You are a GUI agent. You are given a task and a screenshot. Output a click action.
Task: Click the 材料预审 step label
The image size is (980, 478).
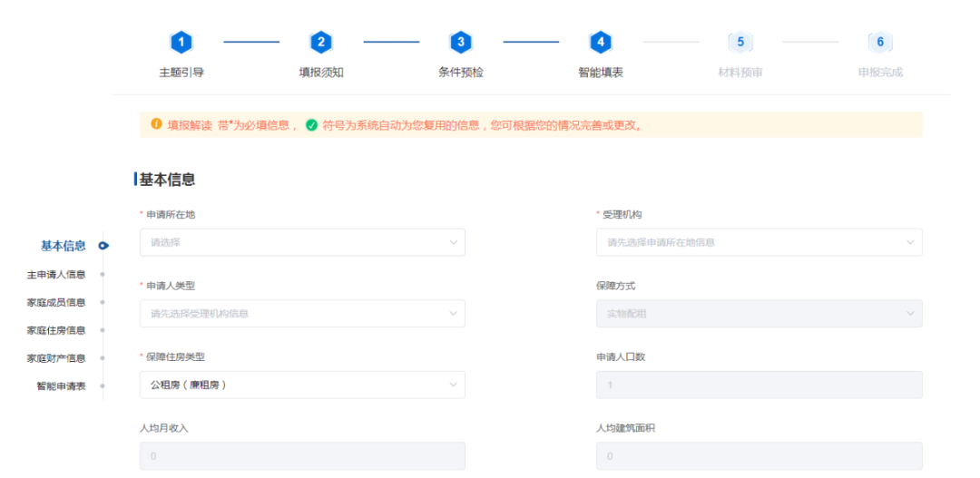pyautogui.click(x=740, y=73)
